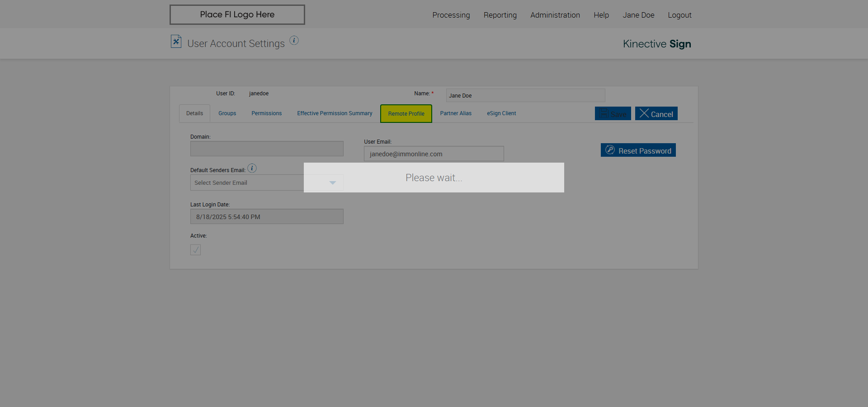The width and height of the screenshot is (868, 407).
Task: Click the Cancel button
Action: tap(656, 113)
